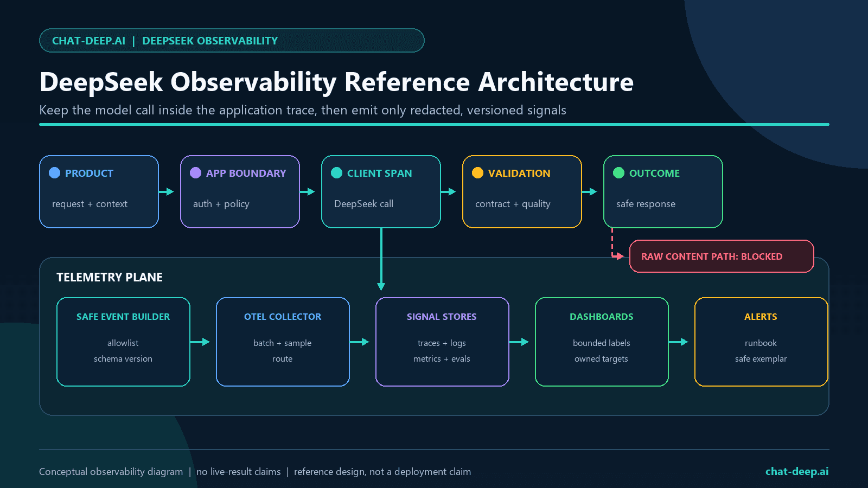Click DEEPSEEK OBSERVABILITY in header pill
Image resolution: width=868 pixels, height=488 pixels.
[x=210, y=41]
